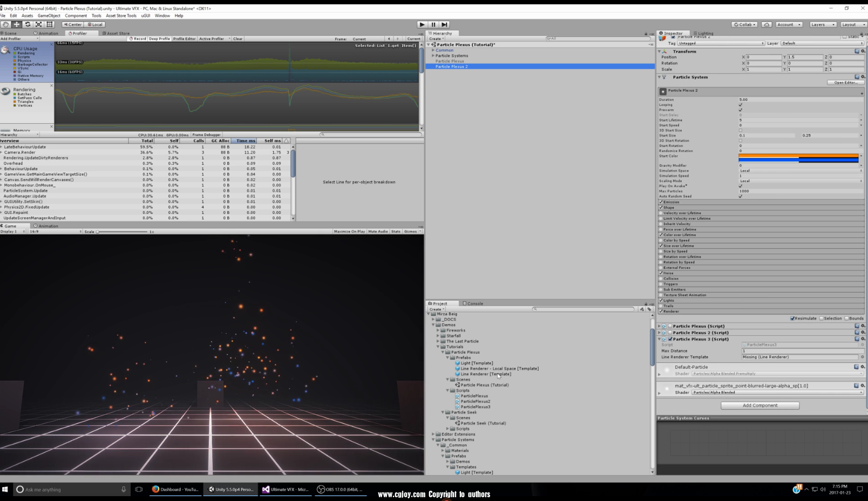Expand Particle Plexus (Script) component
The height and width of the screenshot is (501, 868).
(x=660, y=326)
